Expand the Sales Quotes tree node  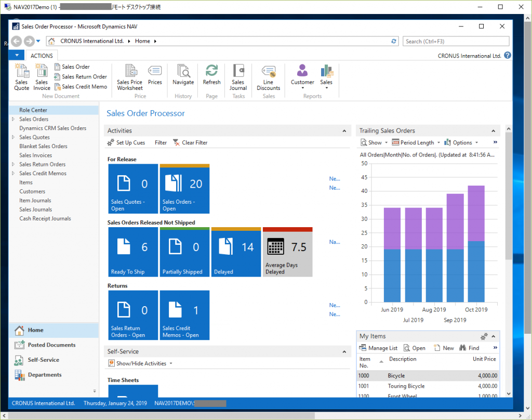coord(13,137)
